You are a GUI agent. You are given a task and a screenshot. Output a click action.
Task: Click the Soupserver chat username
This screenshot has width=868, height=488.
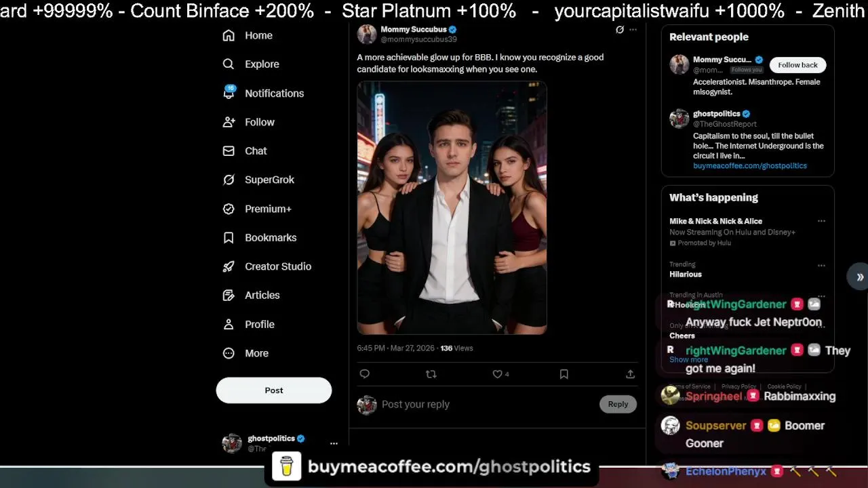click(x=715, y=426)
